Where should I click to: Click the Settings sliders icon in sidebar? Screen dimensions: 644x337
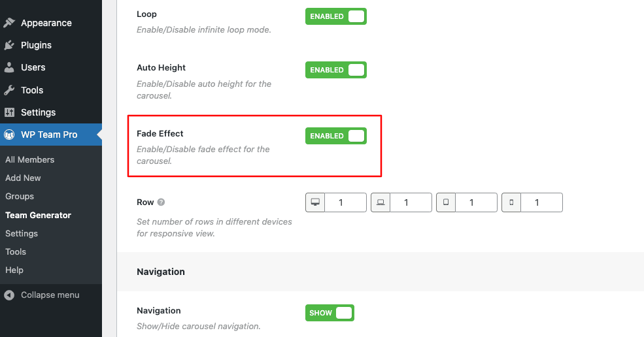coord(9,112)
